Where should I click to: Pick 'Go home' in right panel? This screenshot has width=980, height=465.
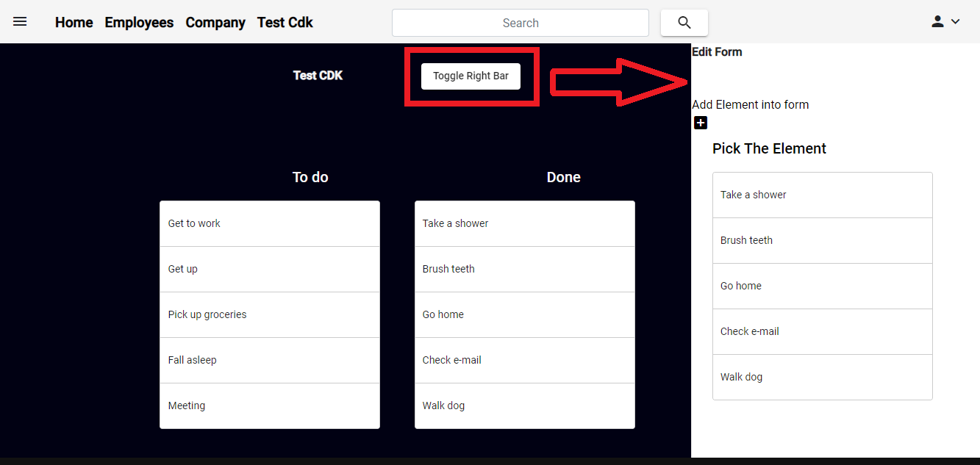tap(823, 286)
